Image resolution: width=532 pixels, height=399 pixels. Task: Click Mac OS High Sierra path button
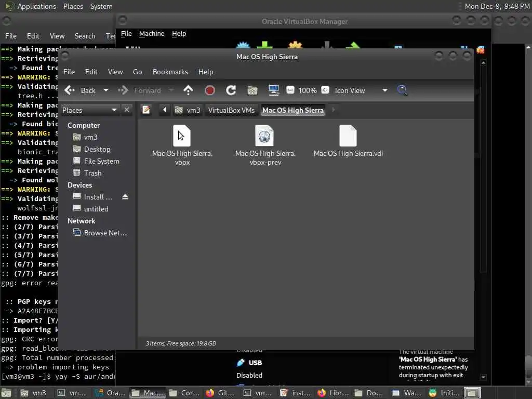point(293,110)
